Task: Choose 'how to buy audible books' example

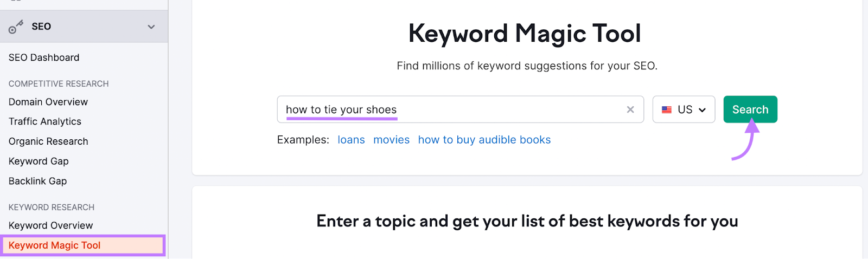Action: click(x=484, y=140)
